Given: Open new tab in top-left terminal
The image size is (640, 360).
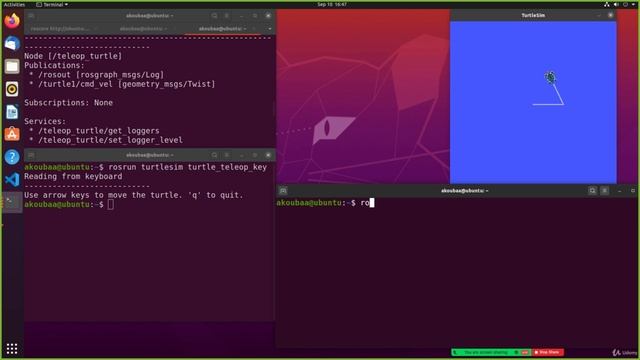Looking at the screenshot, I should [x=31, y=16].
